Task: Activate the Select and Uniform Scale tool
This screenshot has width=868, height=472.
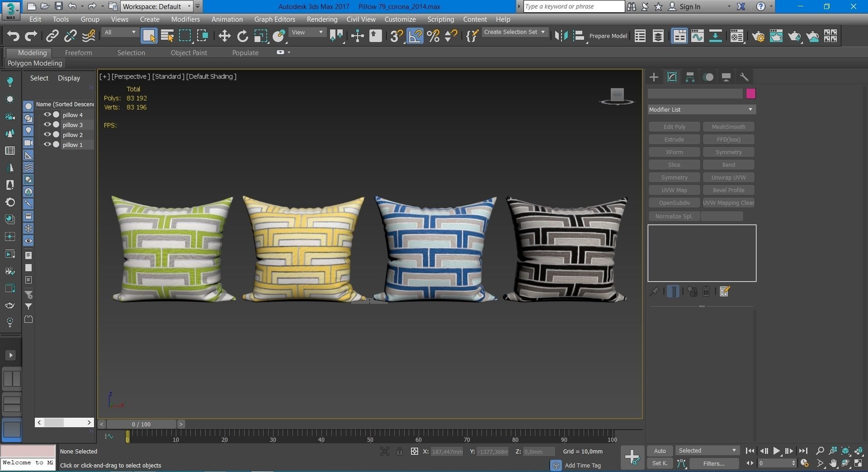Action: click(x=261, y=36)
